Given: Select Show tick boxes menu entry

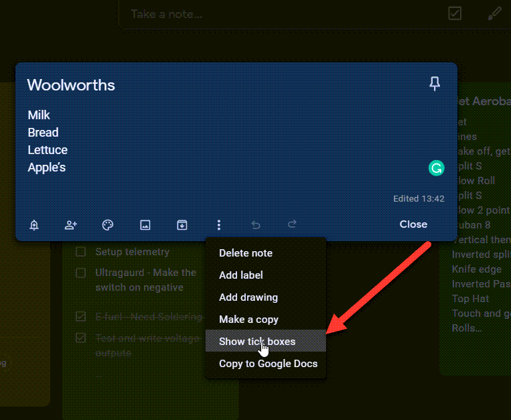Looking at the screenshot, I should click(x=266, y=341).
